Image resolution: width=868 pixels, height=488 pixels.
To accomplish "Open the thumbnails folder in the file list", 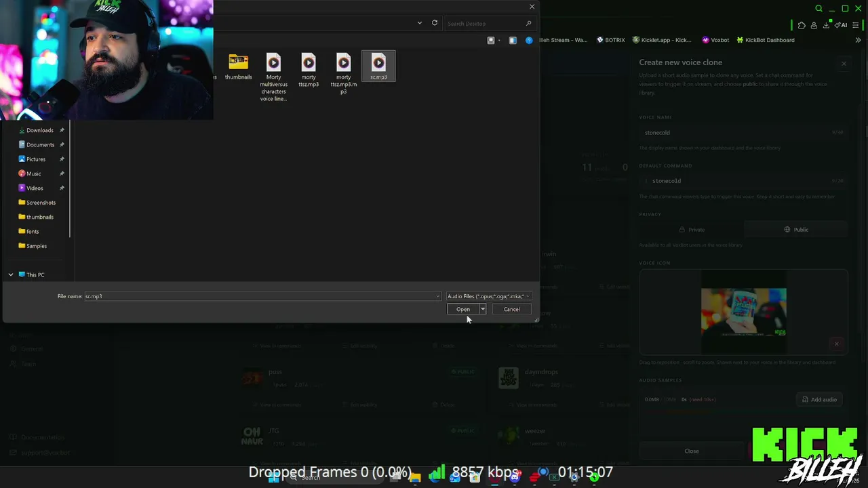I will click(238, 67).
